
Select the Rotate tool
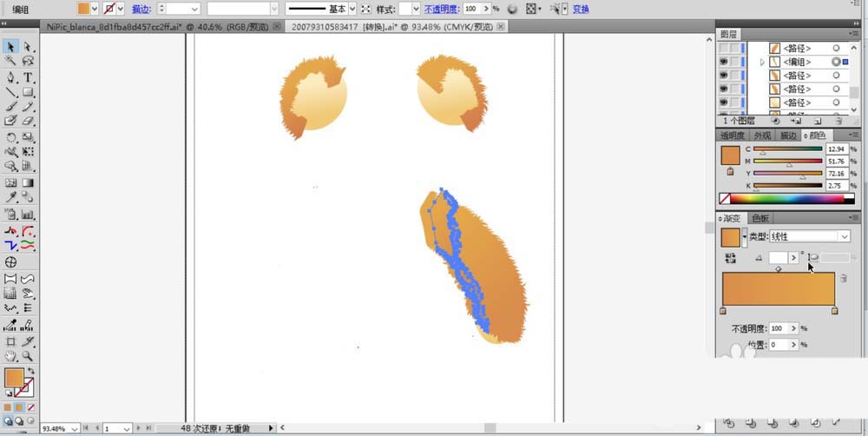coord(11,137)
